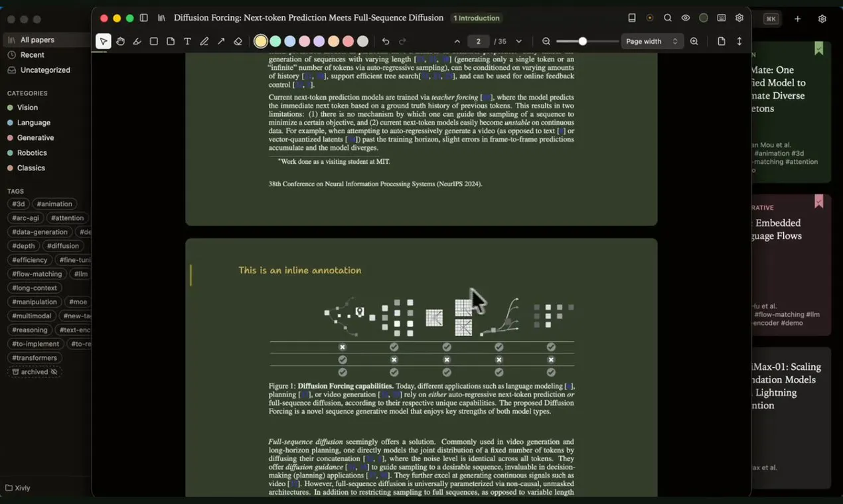Select the #transformers tag

pyautogui.click(x=35, y=358)
